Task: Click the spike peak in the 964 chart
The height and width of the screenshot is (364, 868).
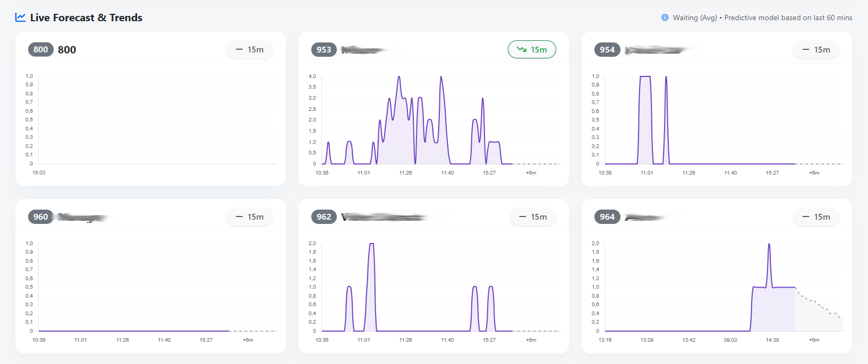Action: [x=769, y=245]
